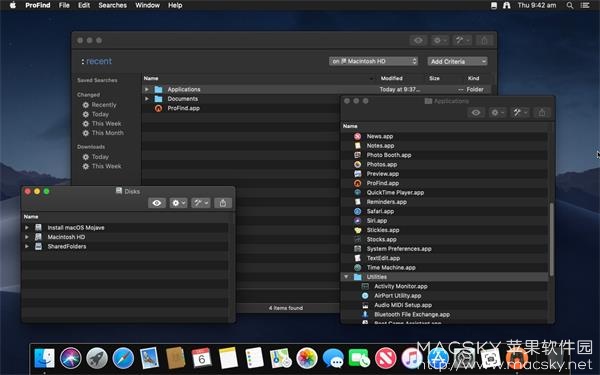Open Spotlight search in menu bar
Image resolution: width=600 pixels, height=375 pixels.
570,5
